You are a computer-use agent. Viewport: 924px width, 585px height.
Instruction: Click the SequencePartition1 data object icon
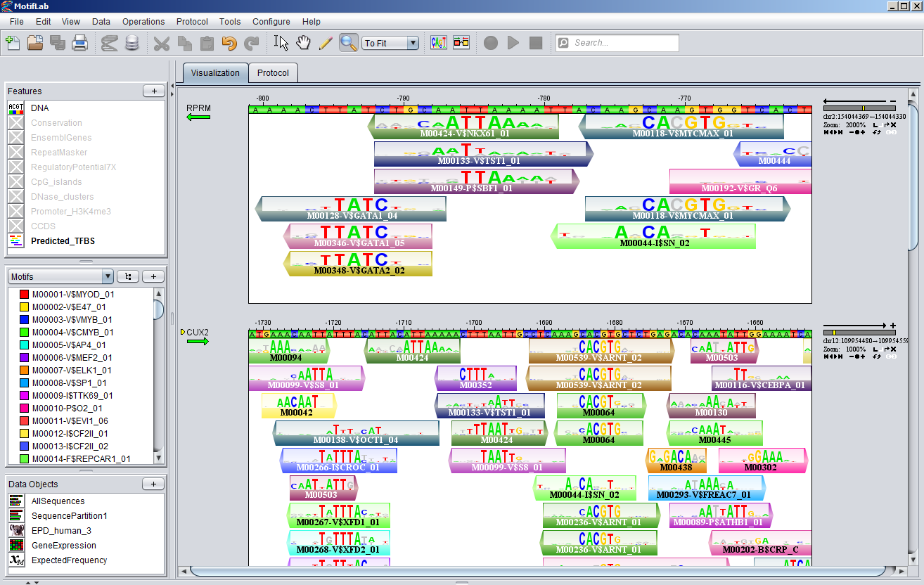point(16,515)
